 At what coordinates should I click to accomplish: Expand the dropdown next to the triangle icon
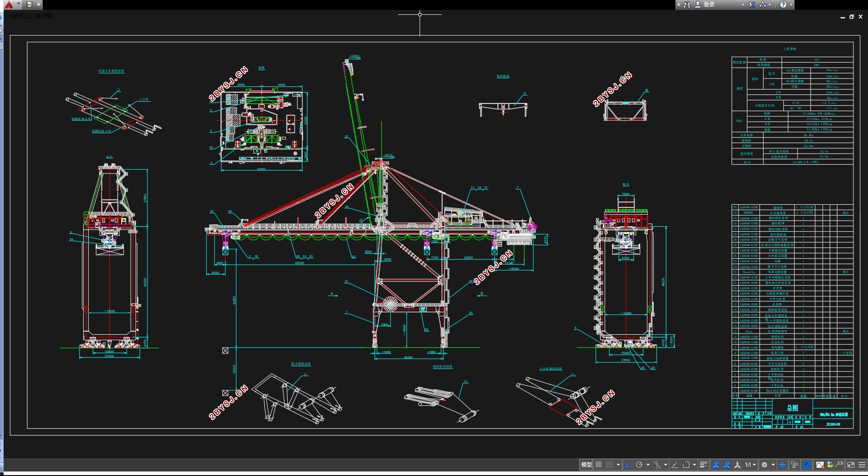pyautogui.click(x=770, y=4)
